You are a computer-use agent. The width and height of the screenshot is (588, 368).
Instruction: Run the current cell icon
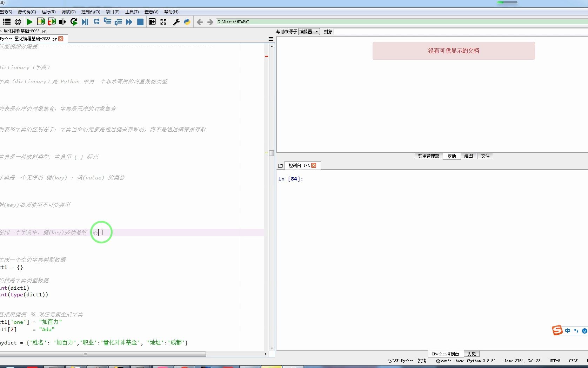[41, 22]
